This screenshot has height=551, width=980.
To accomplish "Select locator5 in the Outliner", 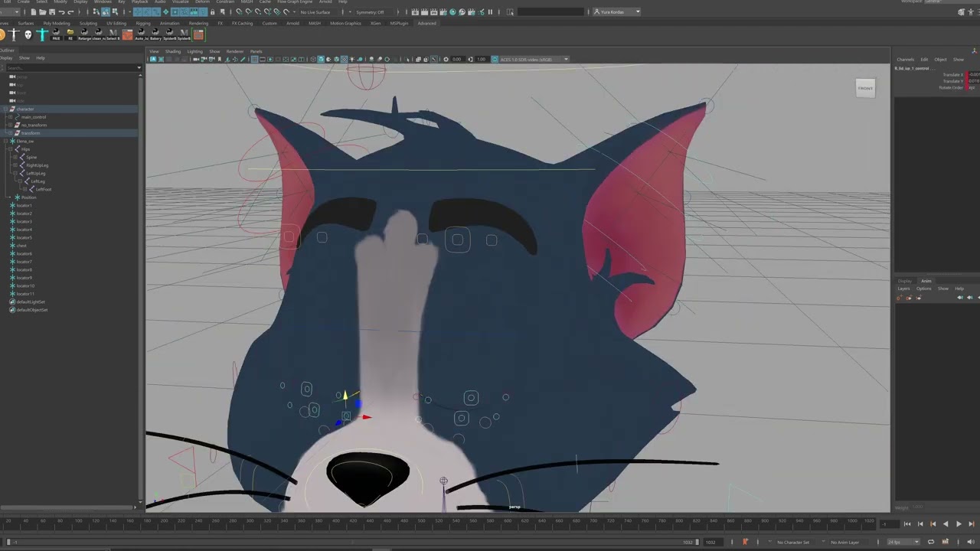I will point(24,237).
